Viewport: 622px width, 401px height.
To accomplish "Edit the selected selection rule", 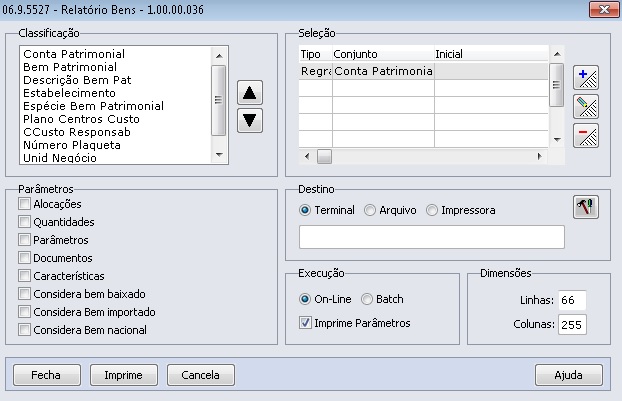I will click(x=586, y=107).
